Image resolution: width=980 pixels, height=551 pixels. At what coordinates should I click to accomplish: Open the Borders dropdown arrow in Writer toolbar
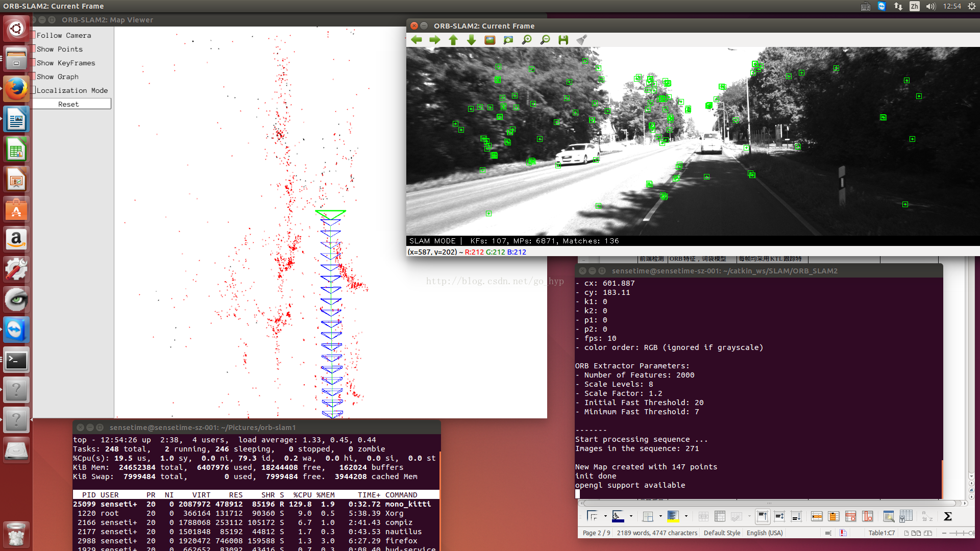pos(605,516)
